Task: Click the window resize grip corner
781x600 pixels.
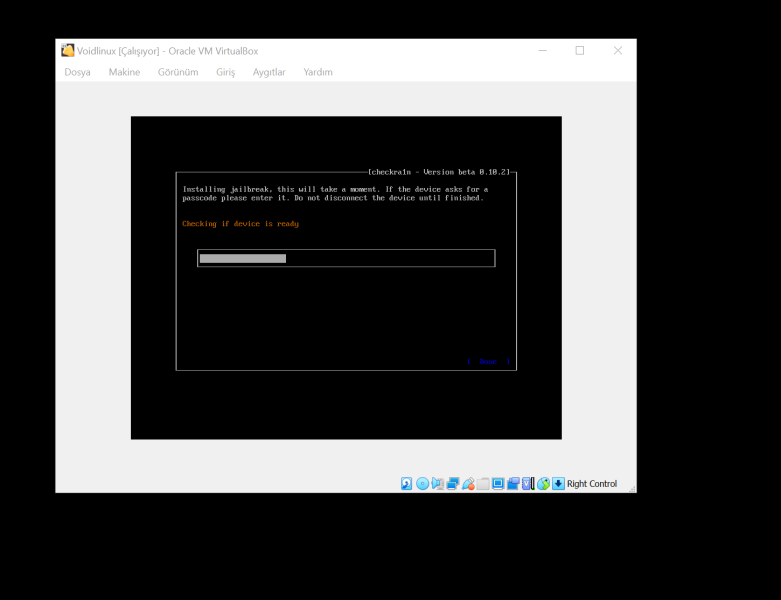Action: pos(633,489)
